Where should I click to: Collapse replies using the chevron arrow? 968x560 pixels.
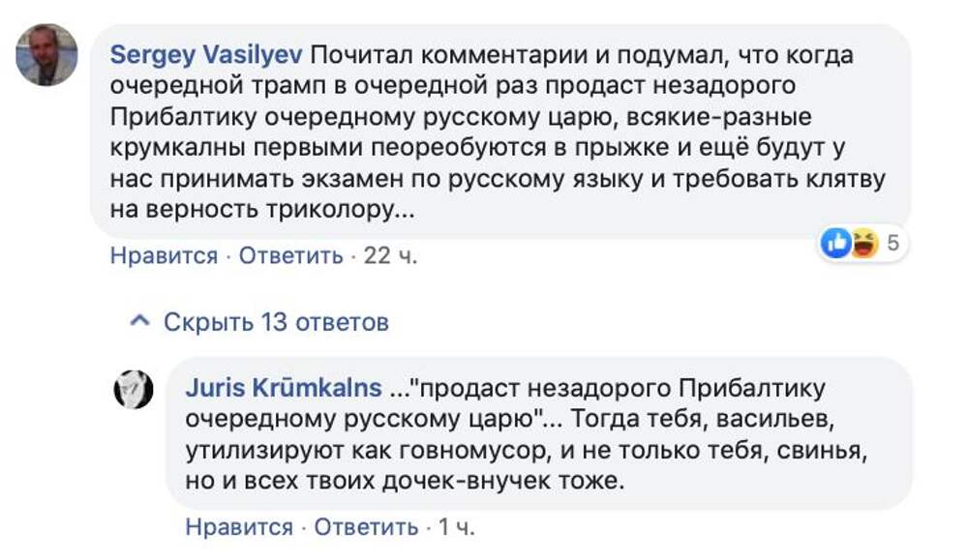139,322
